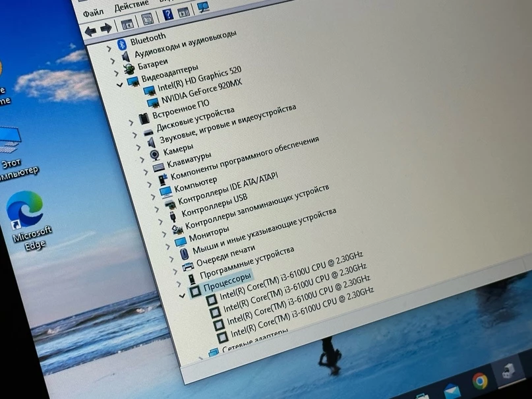The height and width of the screenshot is (399, 532).
Task: Select the NVIDIA GeForce 920MX device icon
Action: point(153,102)
